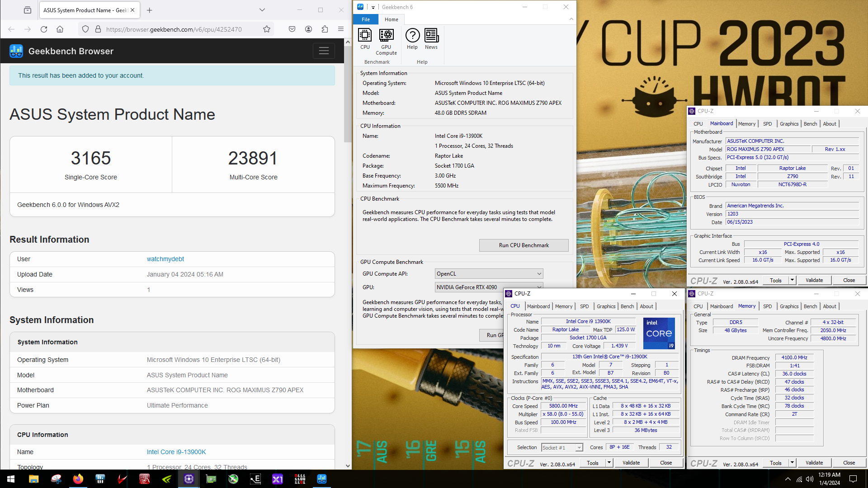This screenshot has width=868, height=488.
Task: Open the Pocket save icon in Firefox
Action: [292, 29]
